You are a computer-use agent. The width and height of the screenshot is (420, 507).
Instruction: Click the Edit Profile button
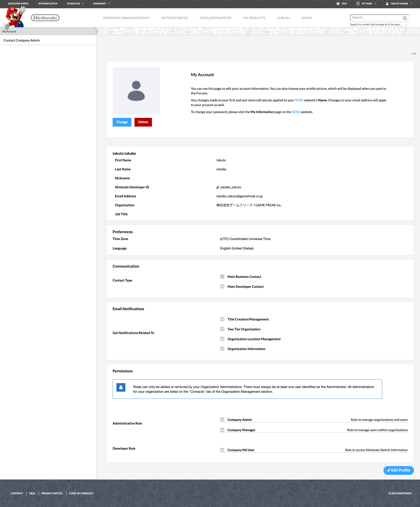pos(398,470)
